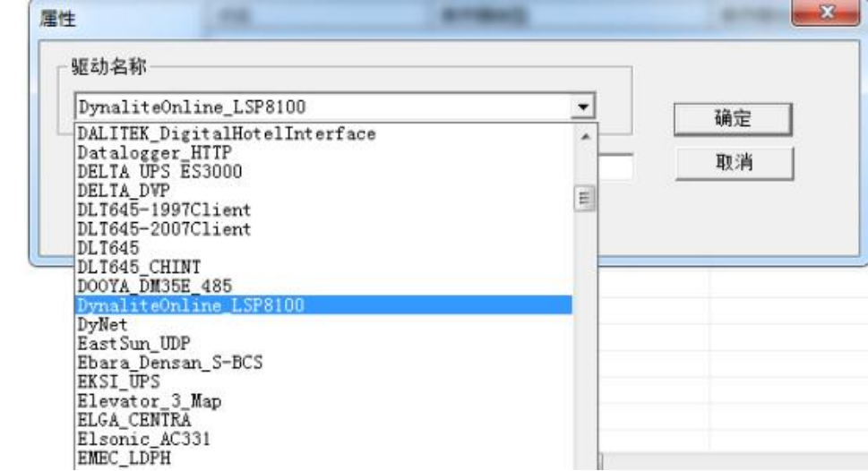Pick the DELTA_DVP driver
Screen dimensions: 868x471
tap(324, 191)
